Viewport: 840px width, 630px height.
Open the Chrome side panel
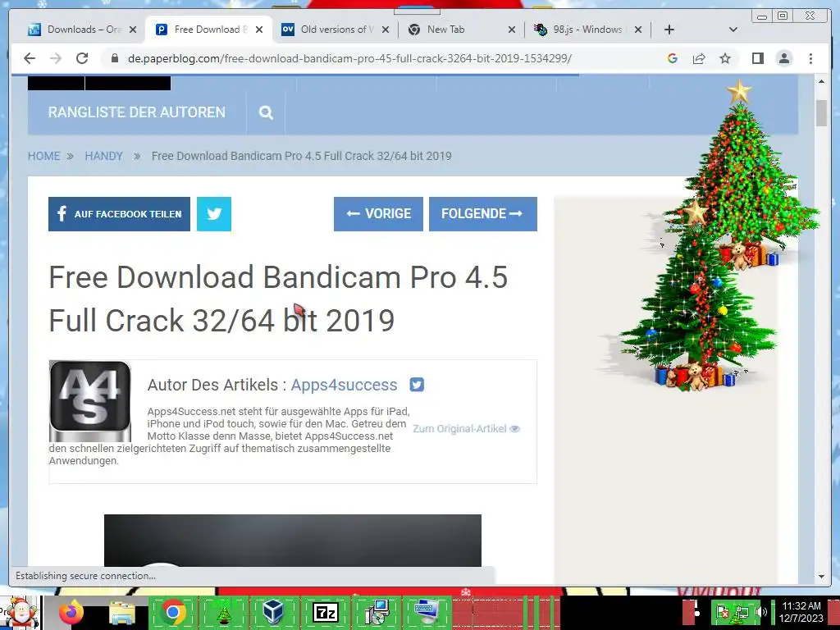pos(757,58)
